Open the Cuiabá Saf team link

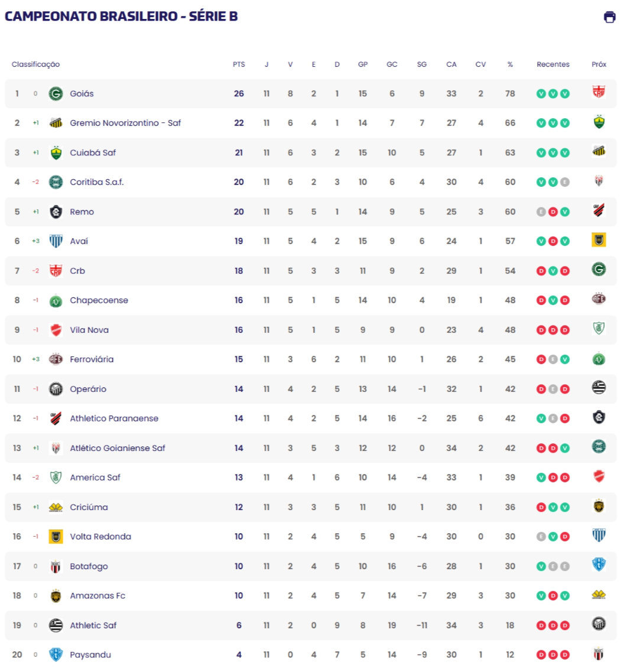click(x=93, y=152)
